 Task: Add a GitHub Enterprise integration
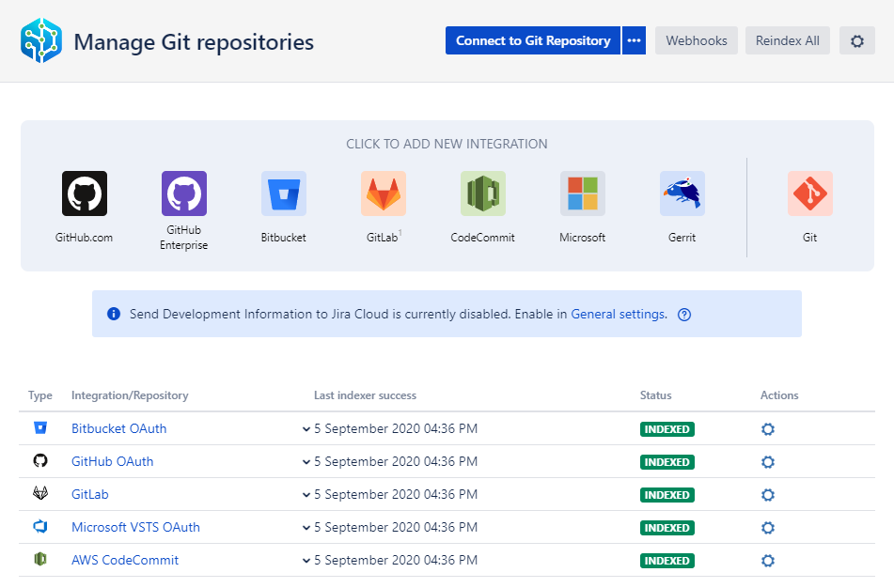coord(184,193)
